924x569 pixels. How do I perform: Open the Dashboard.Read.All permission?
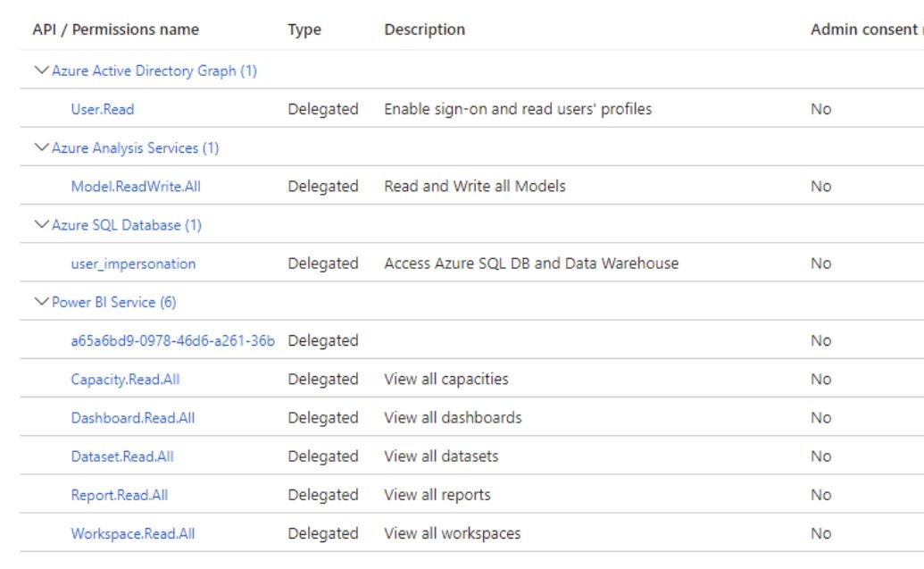(132, 417)
